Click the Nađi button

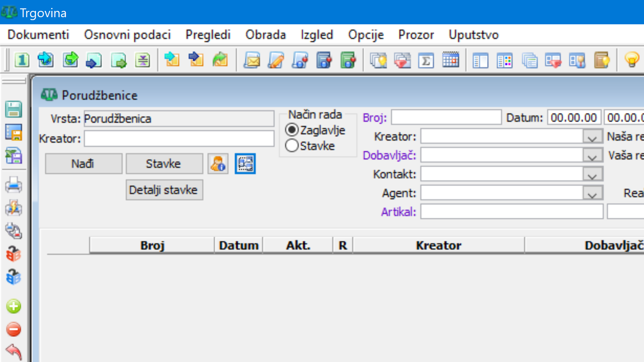pyautogui.click(x=83, y=163)
